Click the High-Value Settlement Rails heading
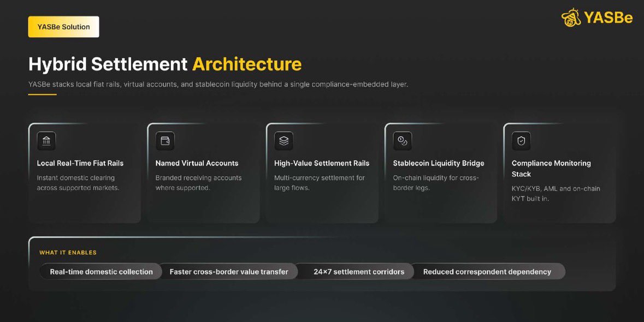 (x=322, y=163)
